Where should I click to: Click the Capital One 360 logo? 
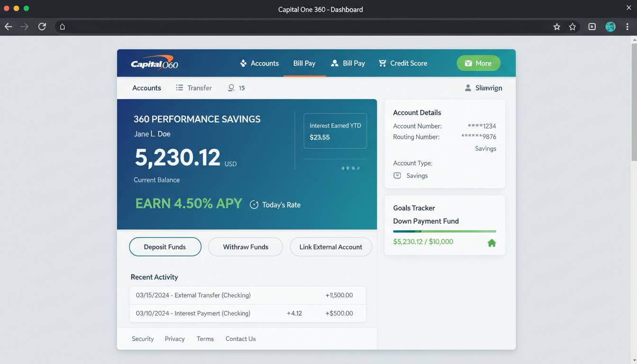click(x=155, y=63)
